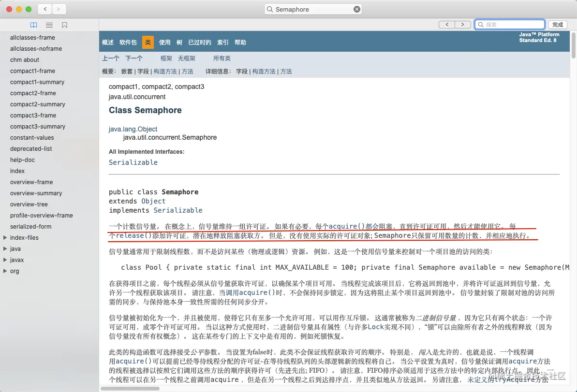Select serialized-form in sidebar
Image resolution: width=577 pixels, height=392 pixels.
[x=30, y=227]
